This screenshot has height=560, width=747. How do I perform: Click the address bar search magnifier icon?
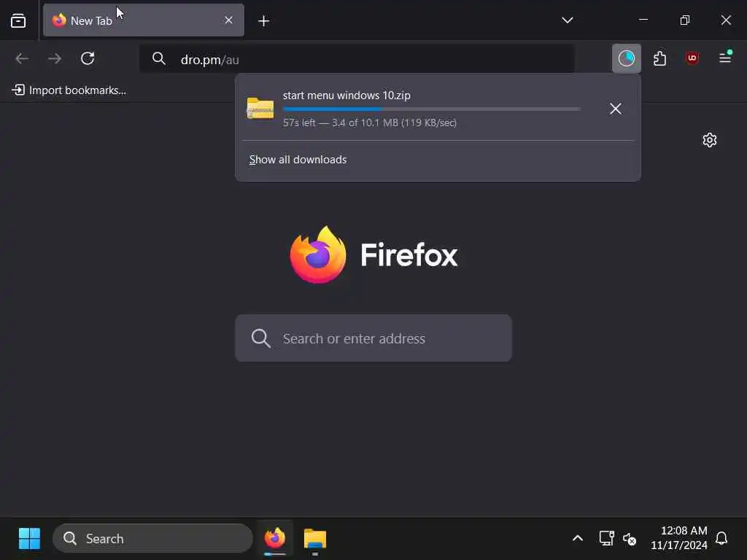[158, 58]
